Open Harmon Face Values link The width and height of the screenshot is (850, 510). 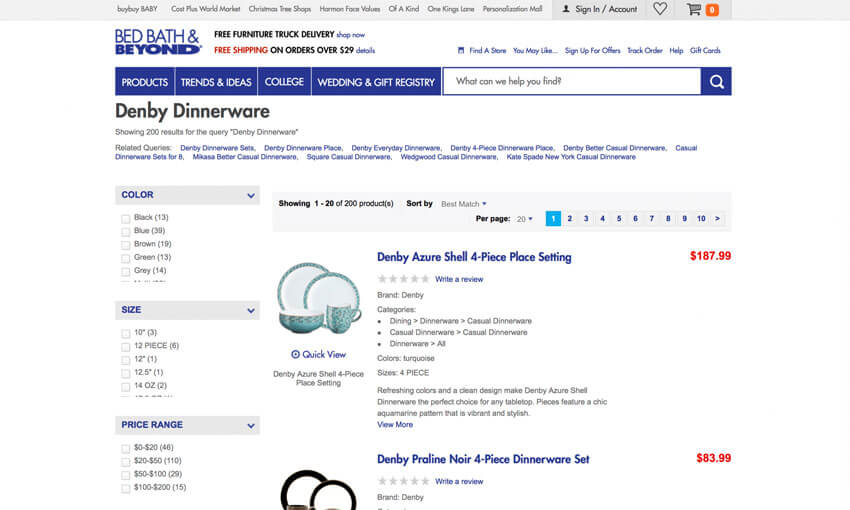350,9
